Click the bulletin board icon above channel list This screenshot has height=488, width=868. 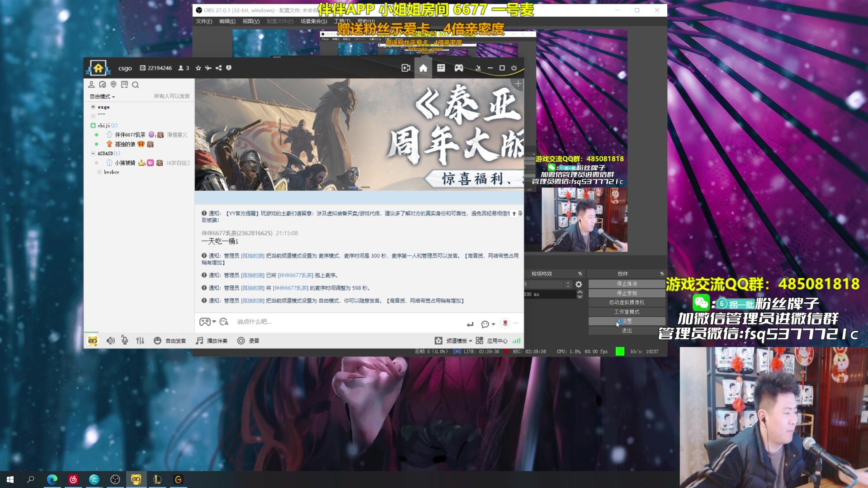coord(124,84)
